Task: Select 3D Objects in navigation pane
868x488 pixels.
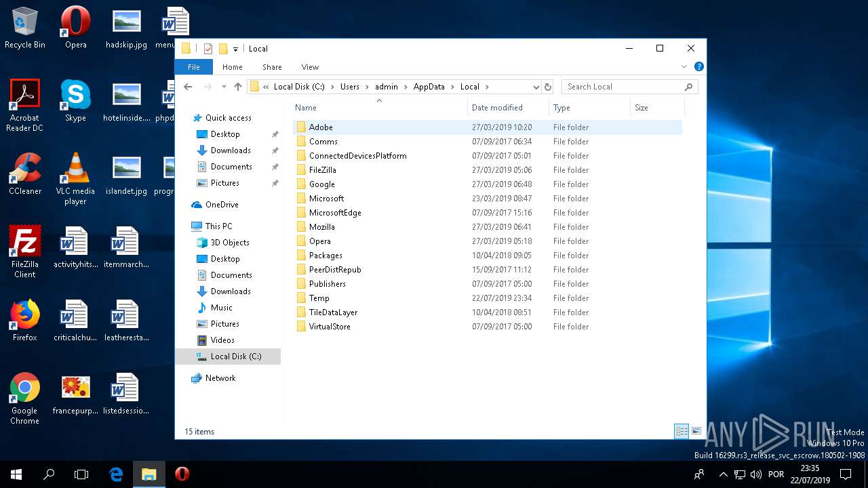Action: [222, 243]
